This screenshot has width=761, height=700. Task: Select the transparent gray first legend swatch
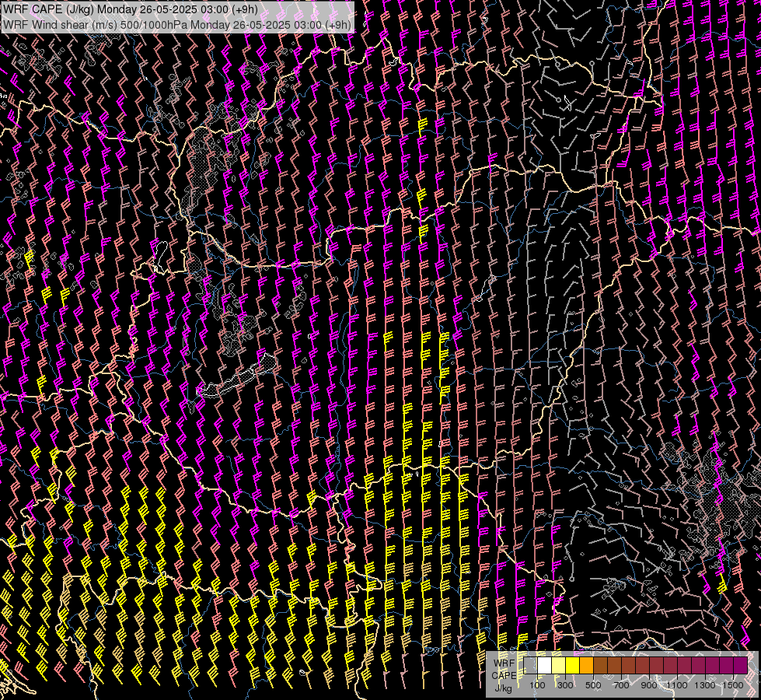[530, 665]
